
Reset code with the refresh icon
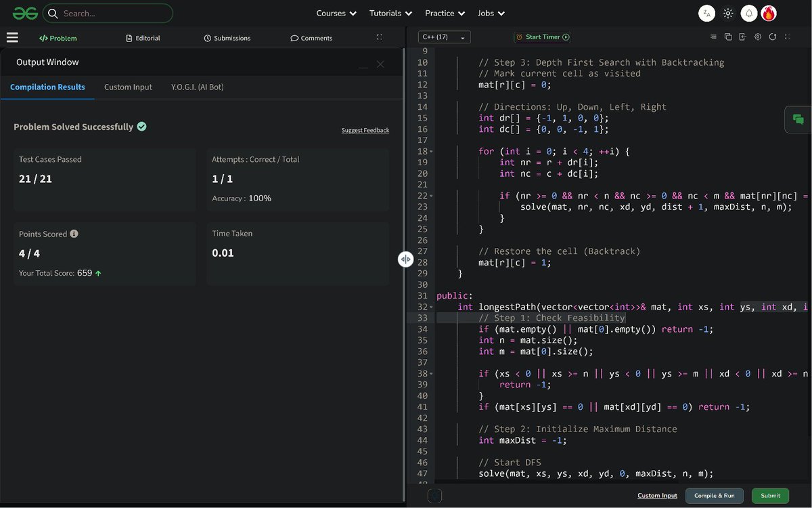coord(773,37)
